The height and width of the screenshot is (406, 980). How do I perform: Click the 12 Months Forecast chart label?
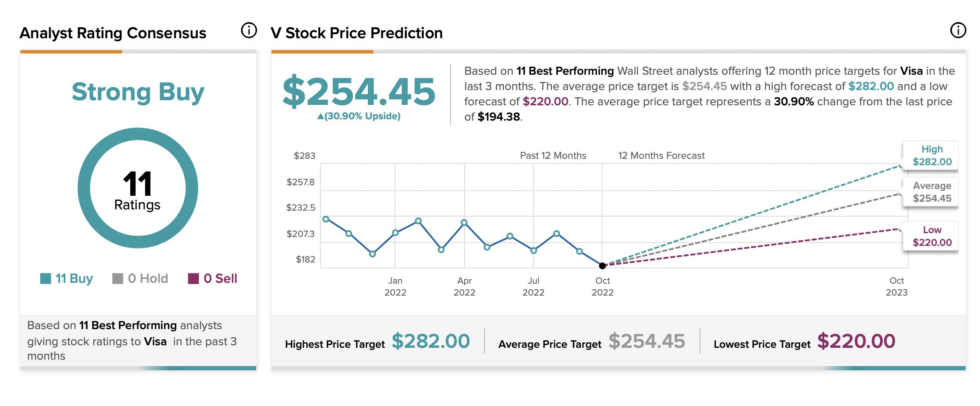pyautogui.click(x=661, y=155)
